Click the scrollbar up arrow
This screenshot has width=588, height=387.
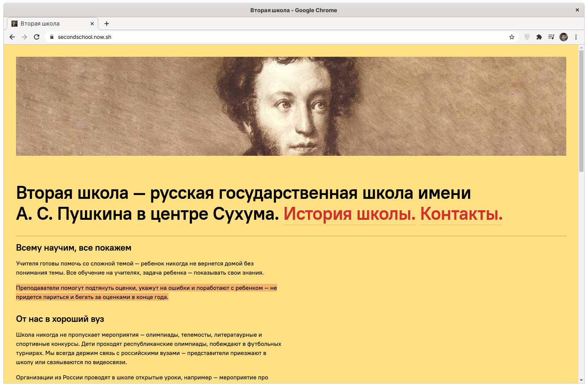tap(581, 48)
